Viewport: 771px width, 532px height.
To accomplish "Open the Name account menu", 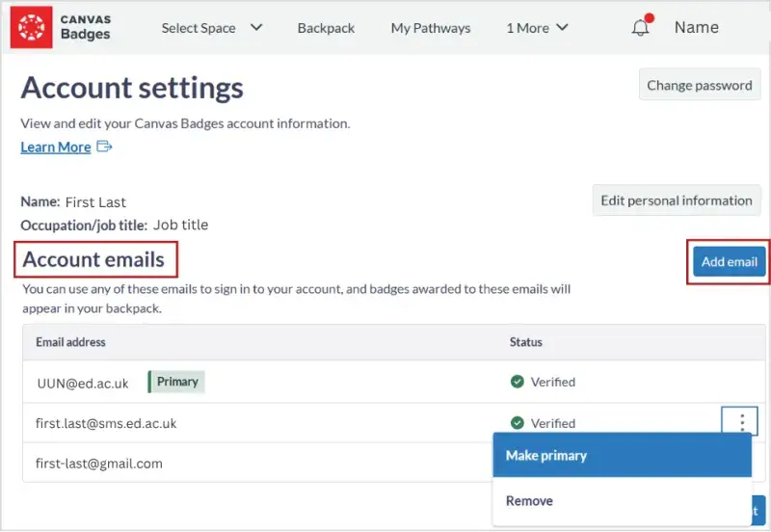I will pos(696,28).
